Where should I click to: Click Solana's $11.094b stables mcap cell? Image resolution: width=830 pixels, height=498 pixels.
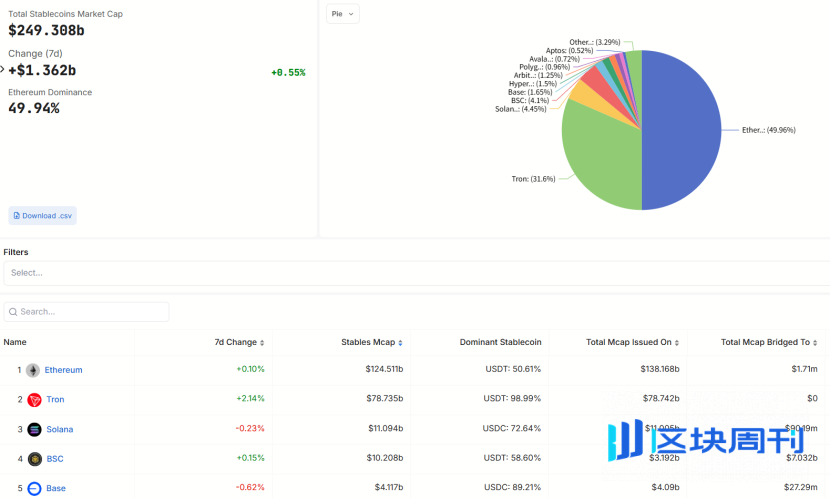click(x=386, y=428)
